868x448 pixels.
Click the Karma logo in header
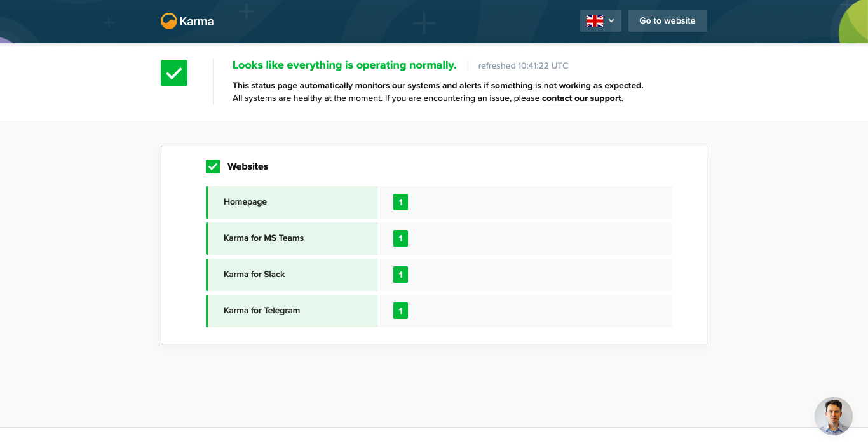(x=187, y=21)
